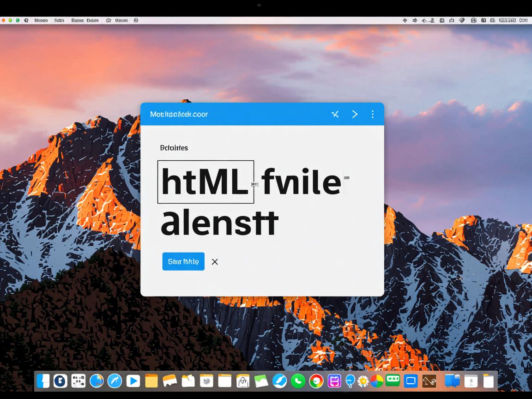532x399 pixels.
Task: Launch the blue compass Safari icon
Action: (x=115, y=381)
